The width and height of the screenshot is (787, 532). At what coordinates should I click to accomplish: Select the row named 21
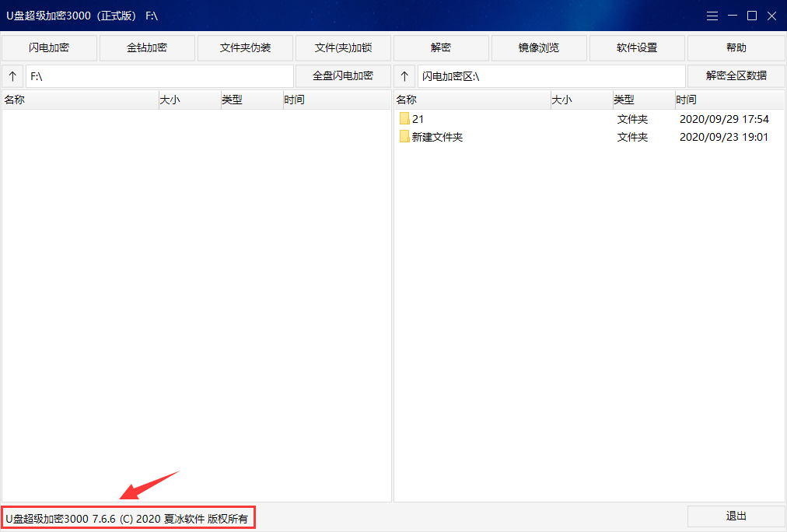pos(589,119)
